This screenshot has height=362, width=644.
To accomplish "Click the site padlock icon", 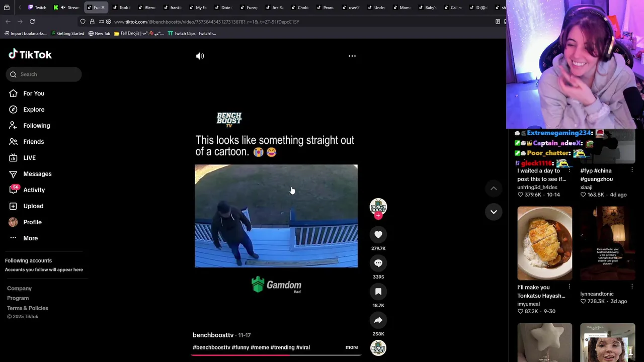I will click(92, 22).
